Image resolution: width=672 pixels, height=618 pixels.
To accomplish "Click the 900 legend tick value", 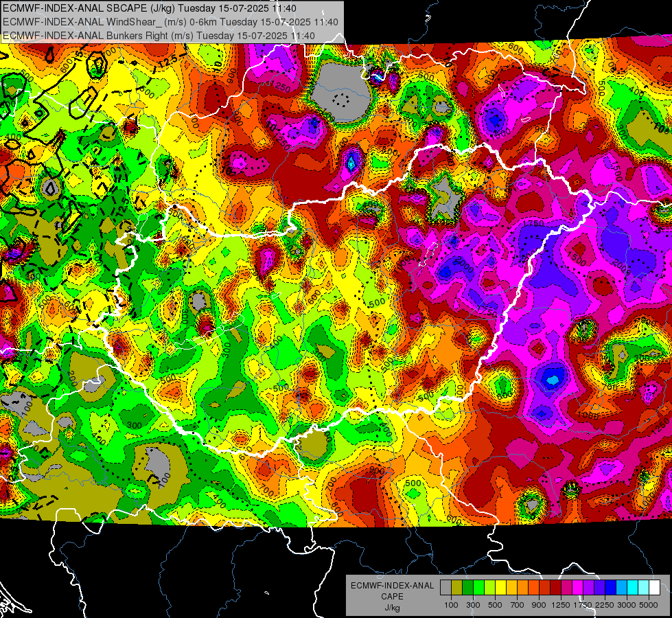I will tap(539, 605).
